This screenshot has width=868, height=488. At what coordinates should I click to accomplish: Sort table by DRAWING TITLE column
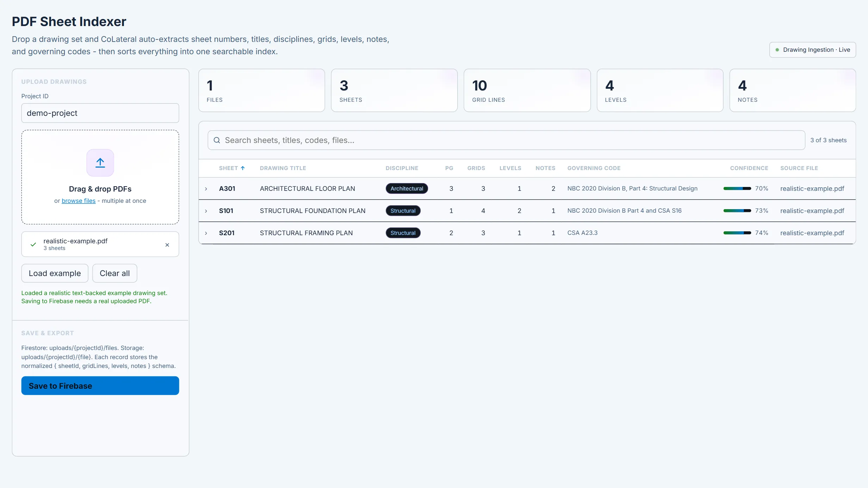point(283,168)
